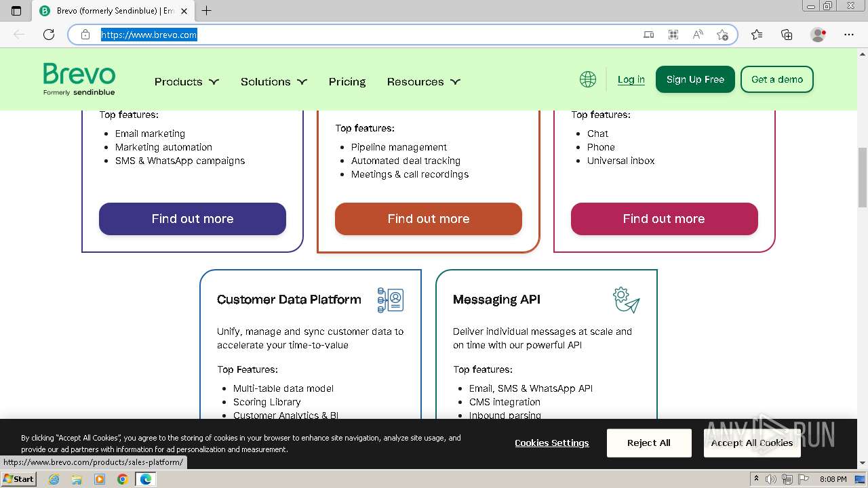This screenshot has height=488, width=868.
Task: Open the tab actions menu icon
Action: point(16,10)
